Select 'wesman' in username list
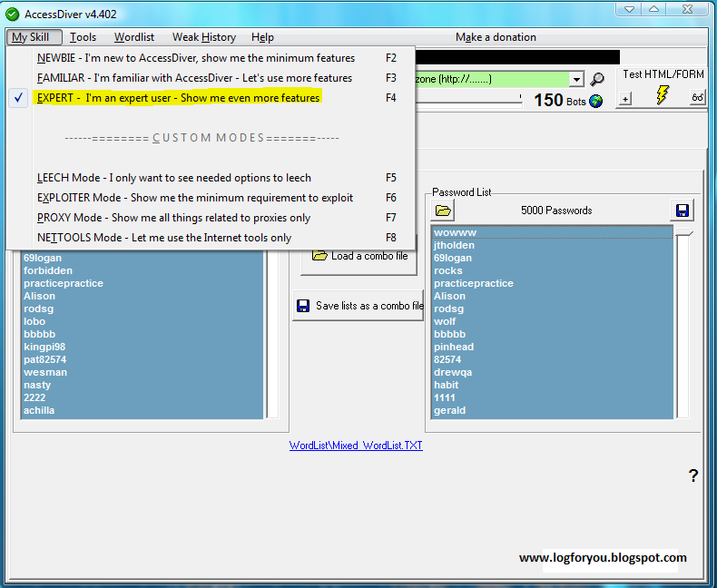The height and width of the screenshot is (588, 717). pyautogui.click(x=142, y=372)
